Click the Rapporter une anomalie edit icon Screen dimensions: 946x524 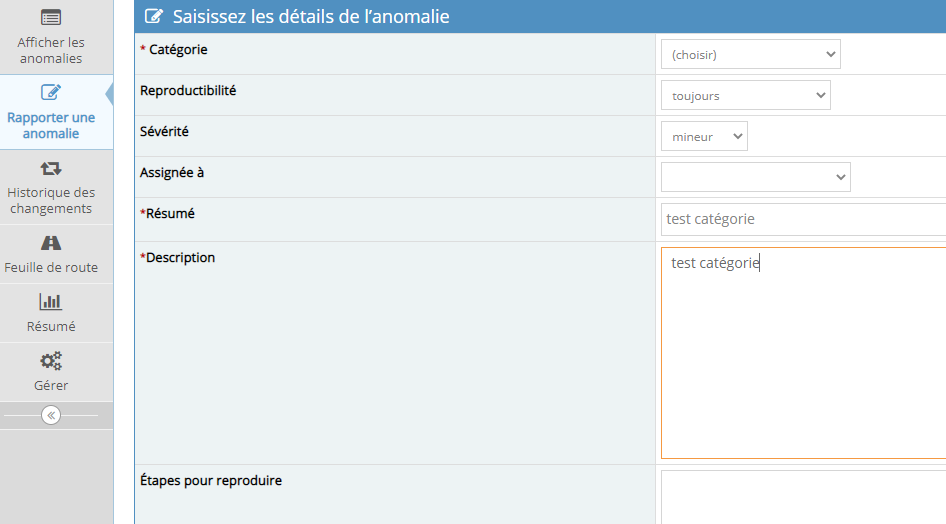tap(51, 93)
